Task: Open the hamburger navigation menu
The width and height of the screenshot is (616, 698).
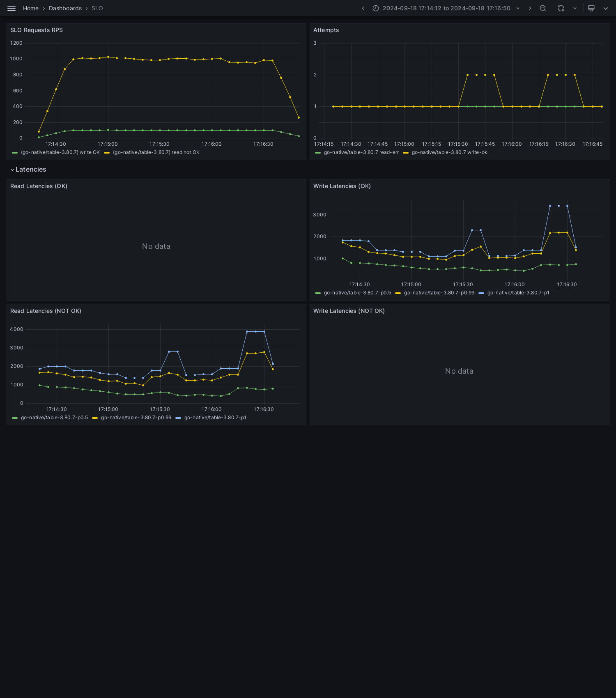Action: pyautogui.click(x=11, y=8)
